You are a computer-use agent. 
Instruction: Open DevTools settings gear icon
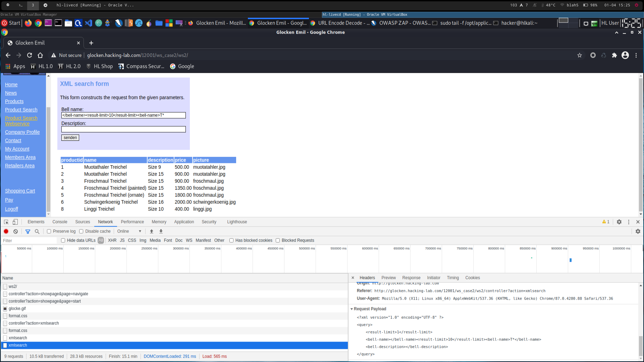pos(619,222)
